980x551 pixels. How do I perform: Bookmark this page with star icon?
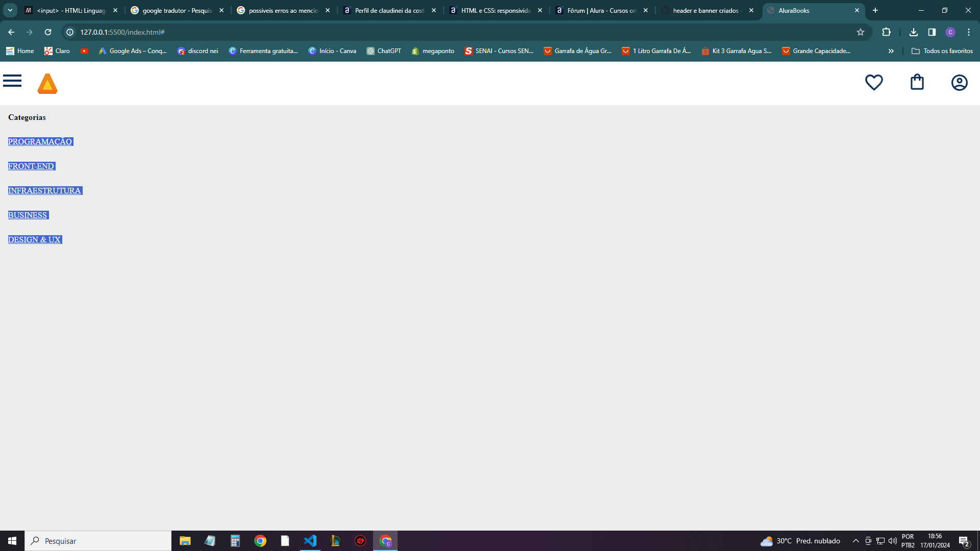coord(861,32)
